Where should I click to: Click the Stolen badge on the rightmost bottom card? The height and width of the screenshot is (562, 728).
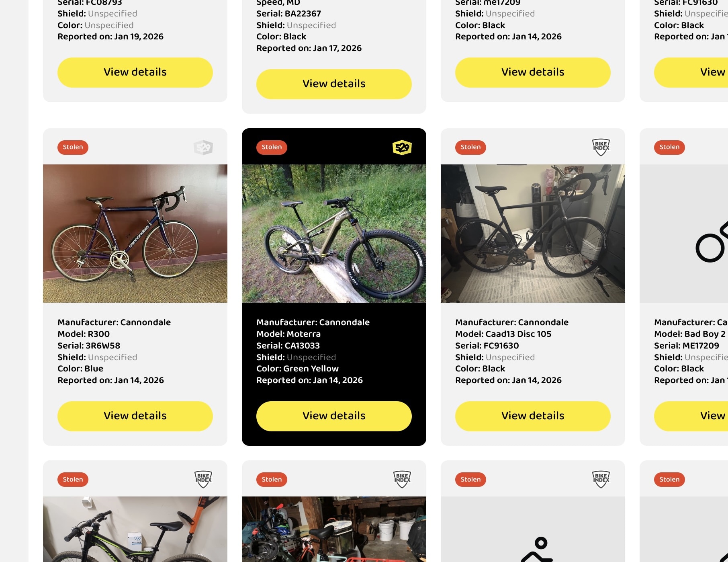[669, 479]
